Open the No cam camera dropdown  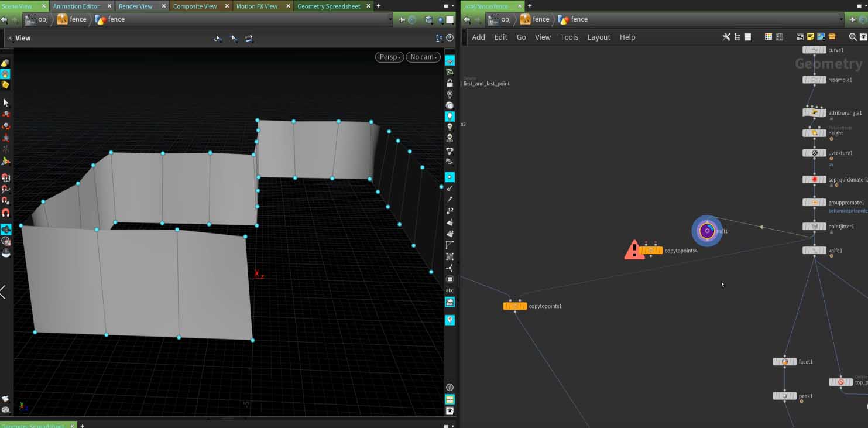tap(423, 57)
